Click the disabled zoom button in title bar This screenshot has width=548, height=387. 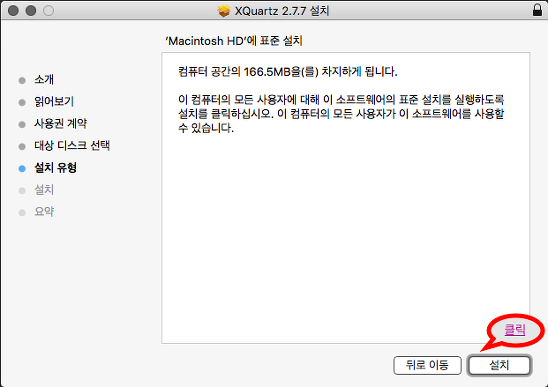(x=49, y=11)
